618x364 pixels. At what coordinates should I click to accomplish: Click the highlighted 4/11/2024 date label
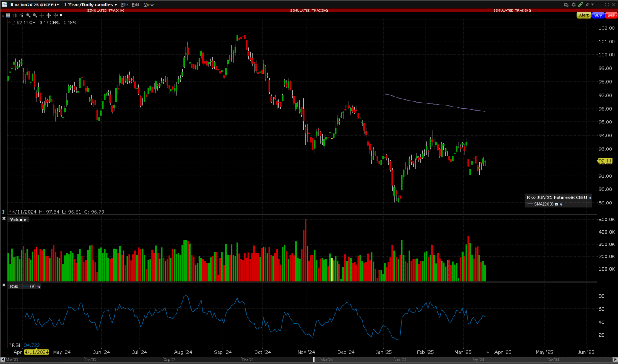point(36,352)
